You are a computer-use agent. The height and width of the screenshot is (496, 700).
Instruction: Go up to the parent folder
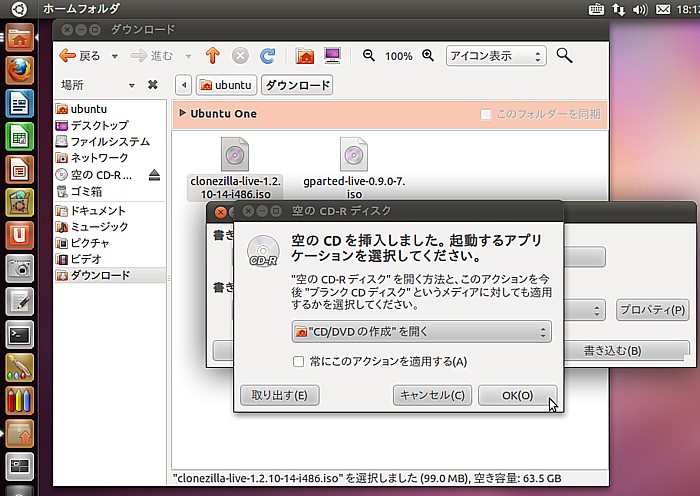click(x=212, y=56)
